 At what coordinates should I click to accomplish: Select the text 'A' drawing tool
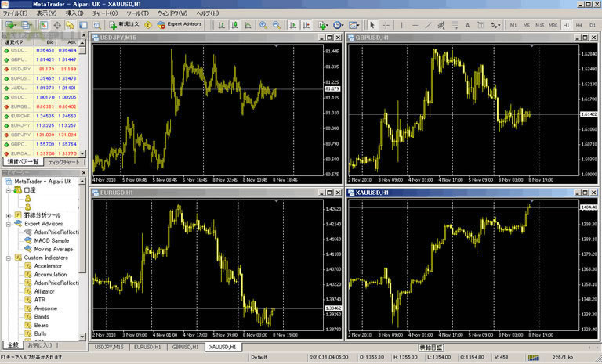(x=467, y=25)
